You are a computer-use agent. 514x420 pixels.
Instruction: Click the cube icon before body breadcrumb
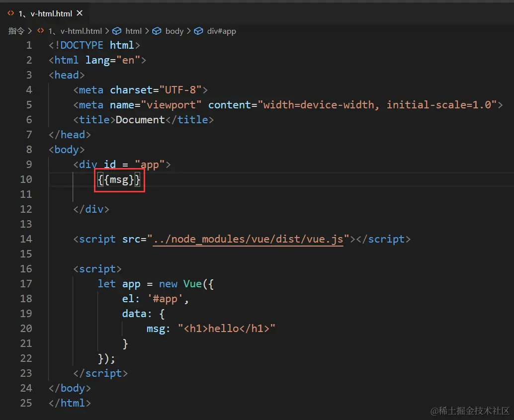point(157,31)
